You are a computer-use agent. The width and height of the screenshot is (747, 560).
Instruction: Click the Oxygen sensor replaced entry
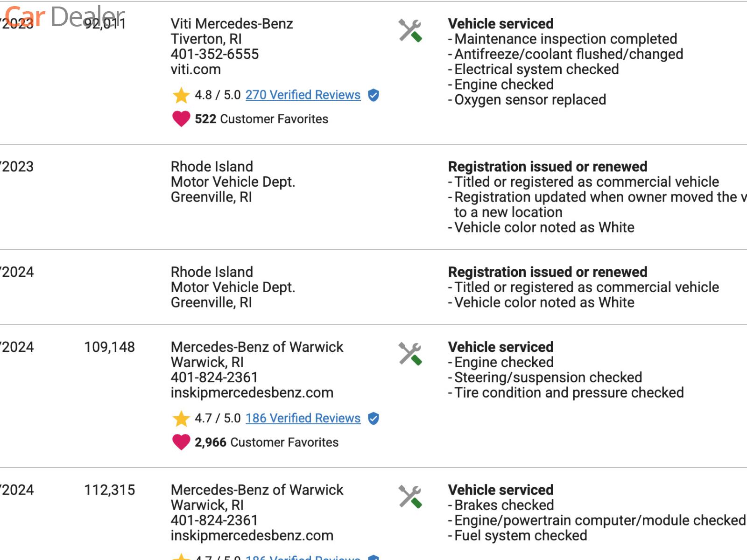(x=530, y=100)
